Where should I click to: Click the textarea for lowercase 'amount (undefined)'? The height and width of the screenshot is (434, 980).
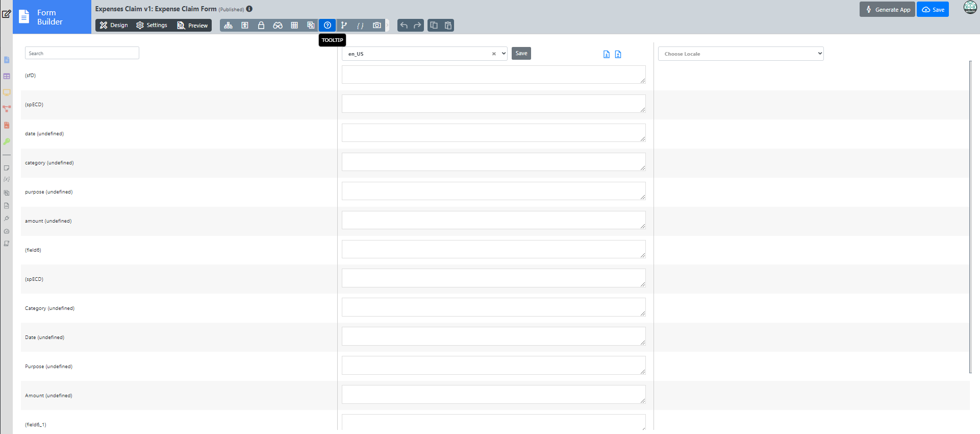(494, 220)
